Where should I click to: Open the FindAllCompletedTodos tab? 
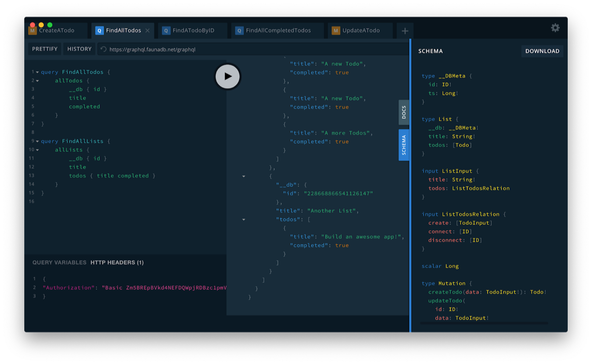pos(277,30)
